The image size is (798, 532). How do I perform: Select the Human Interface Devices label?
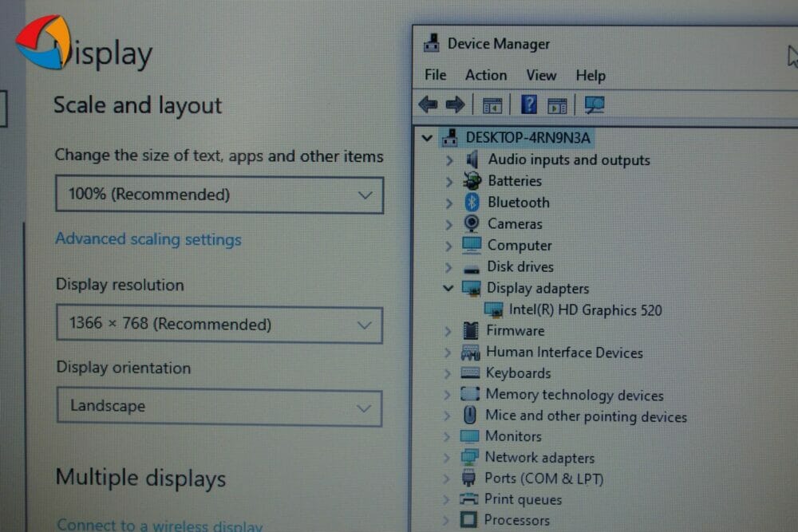point(564,352)
